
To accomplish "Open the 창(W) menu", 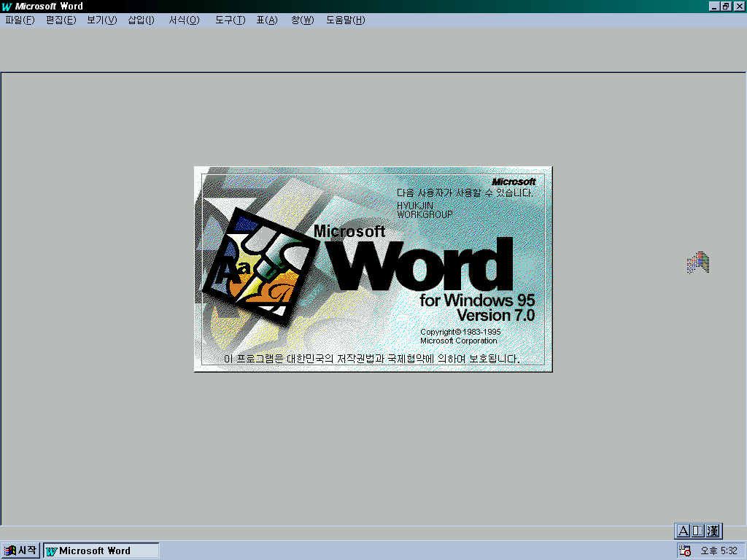I will tap(303, 20).
